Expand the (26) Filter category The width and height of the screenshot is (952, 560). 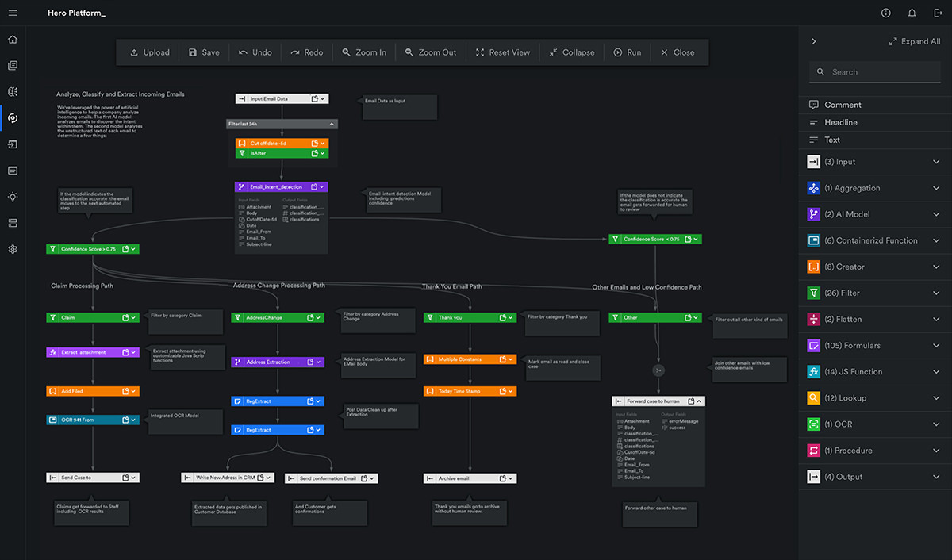tap(937, 293)
